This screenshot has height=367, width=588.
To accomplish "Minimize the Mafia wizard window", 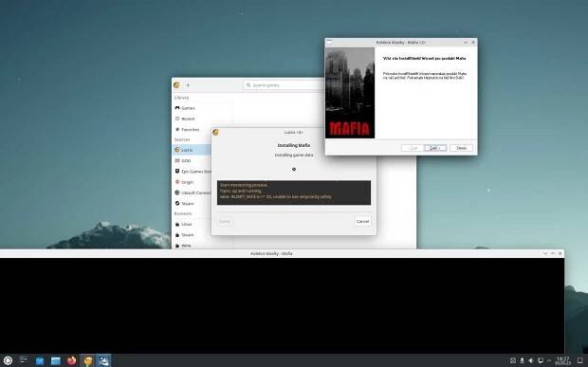I will pos(466,43).
